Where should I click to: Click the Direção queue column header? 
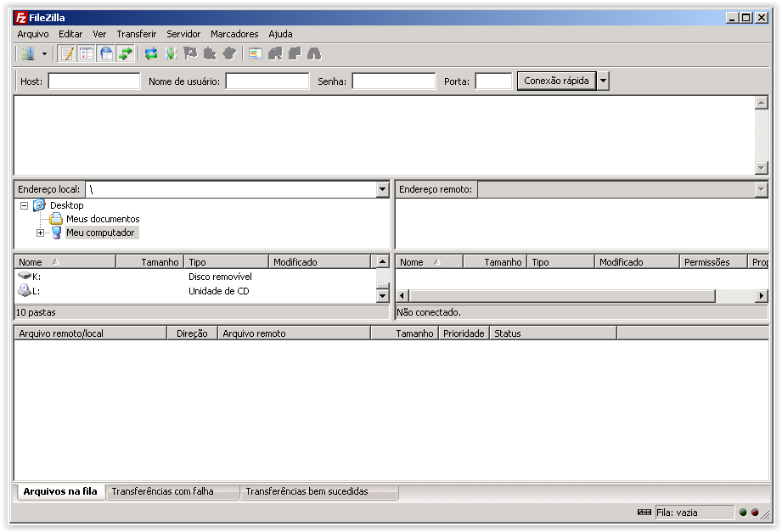tap(192, 333)
